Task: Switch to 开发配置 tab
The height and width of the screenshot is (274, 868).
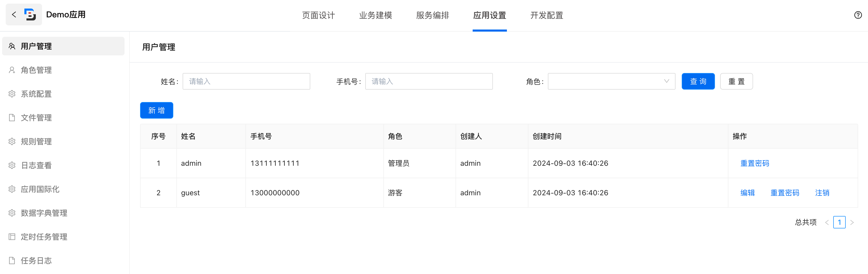Action: pyautogui.click(x=547, y=16)
